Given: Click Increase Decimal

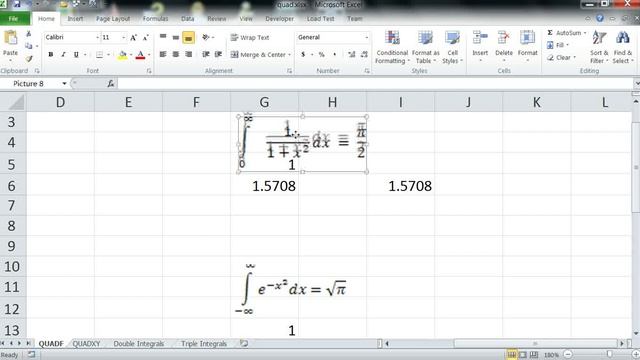Looking at the screenshot, I should tap(351, 54).
